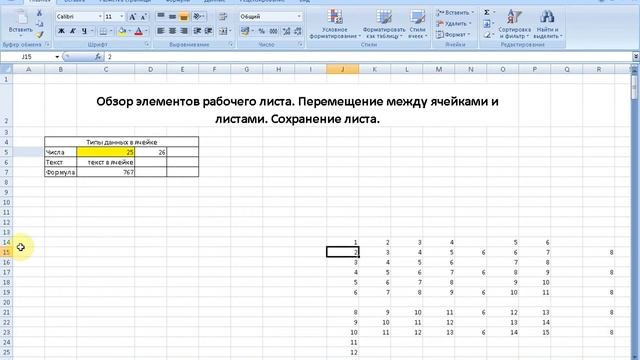Click the cell with текст в ячейке
Image resolution: width=640 pixels, height=360 pixels.
[106, 162]
